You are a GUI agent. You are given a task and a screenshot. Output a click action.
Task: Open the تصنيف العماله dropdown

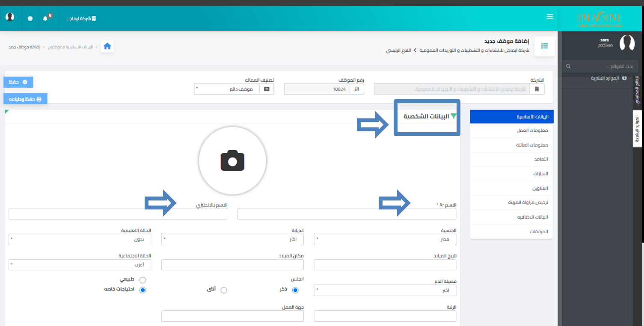pos(227,89)
